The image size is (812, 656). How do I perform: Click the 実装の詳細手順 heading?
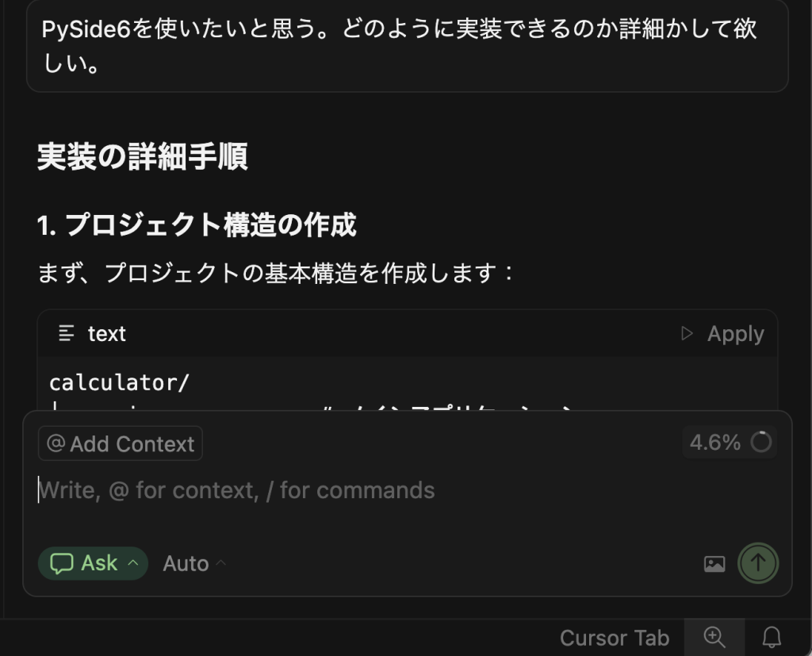coord(143,157)
